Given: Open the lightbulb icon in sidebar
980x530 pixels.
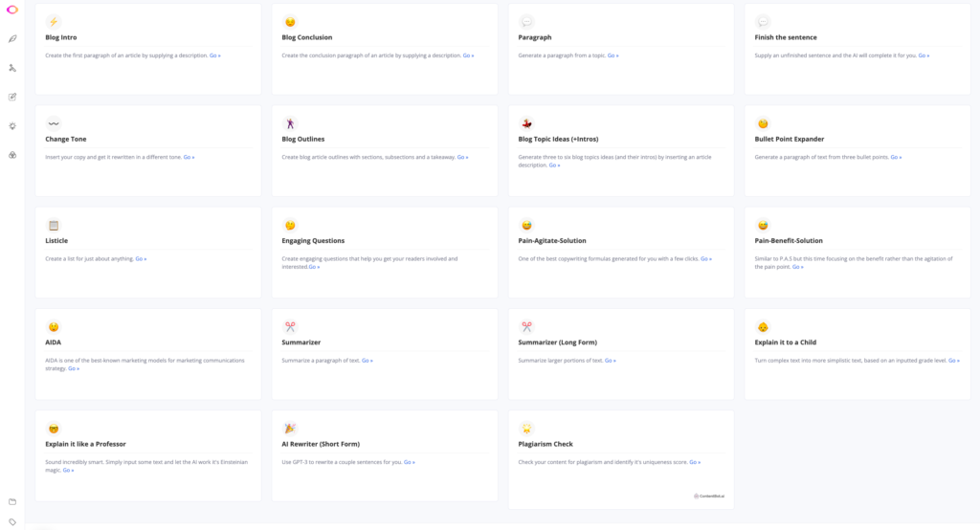Looking at the screenshot, I should 11,125.
